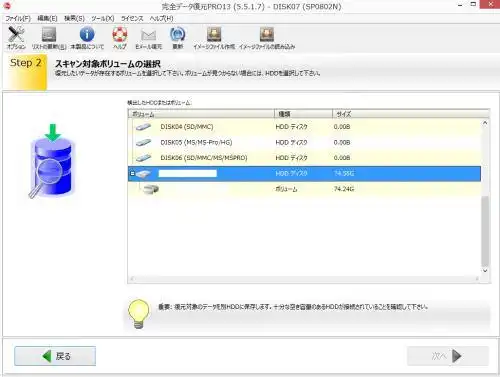Image resolution: width=500 pixels, height=377 pixels.
Task: Click the horizontal scrollbar left arrow
Action: (x=132, y=279)
